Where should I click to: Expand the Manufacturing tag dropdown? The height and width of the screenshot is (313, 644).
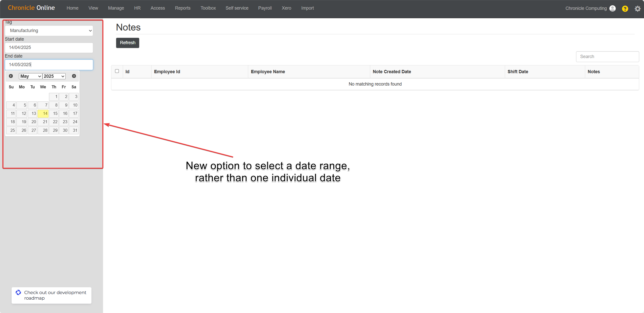pyautogui.click(x=49, y=31)
